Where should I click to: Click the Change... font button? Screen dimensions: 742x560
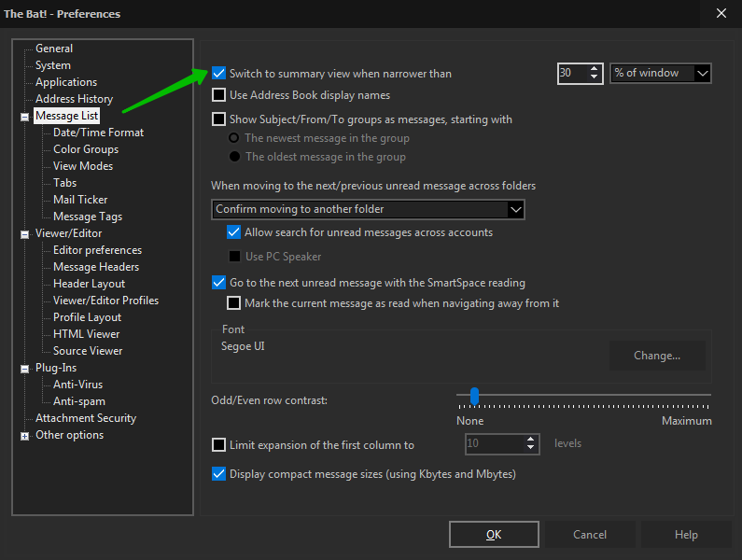657,356
